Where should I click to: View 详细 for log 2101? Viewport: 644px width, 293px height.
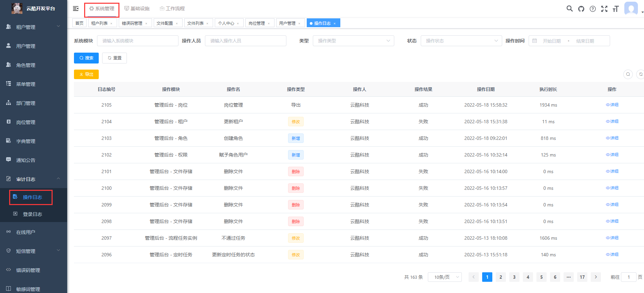612,171
